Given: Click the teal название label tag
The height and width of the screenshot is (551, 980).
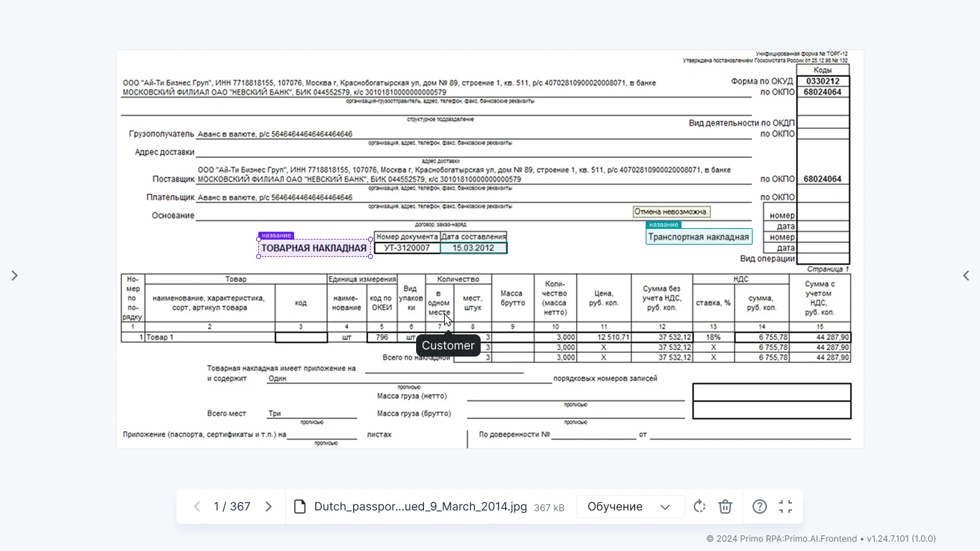Looking at the screenshot, I should pos(664,225).
